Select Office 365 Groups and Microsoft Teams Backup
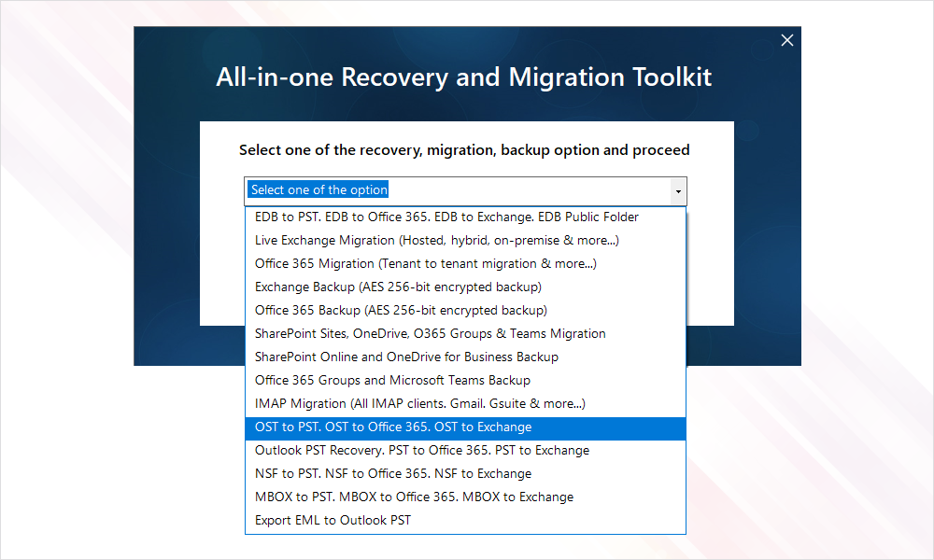This screenshot has height=560, width=934. point(465,380)
